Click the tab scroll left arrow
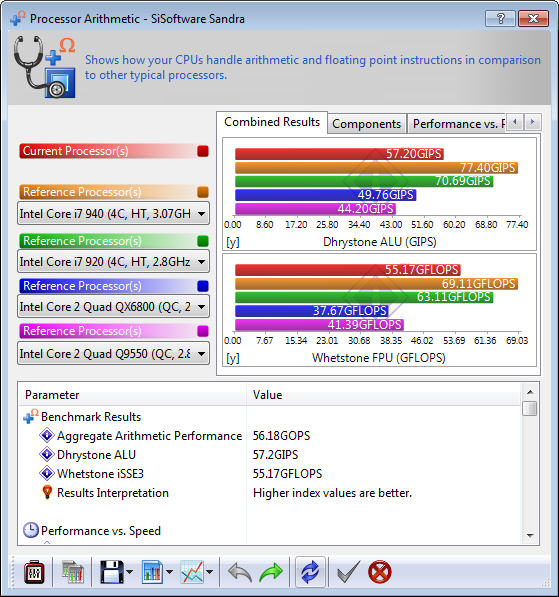Image resolution: width=559 pixels, height=597 pixels. pos(515,122)
